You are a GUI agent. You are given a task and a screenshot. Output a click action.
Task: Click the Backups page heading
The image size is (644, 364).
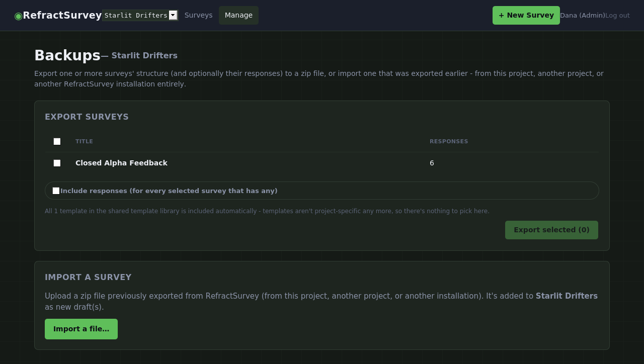67,55
